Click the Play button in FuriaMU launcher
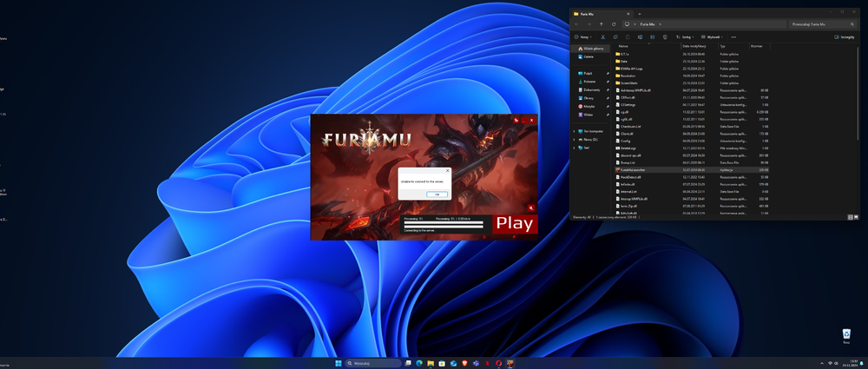868x369 pixels. click(x=515, y=223)
